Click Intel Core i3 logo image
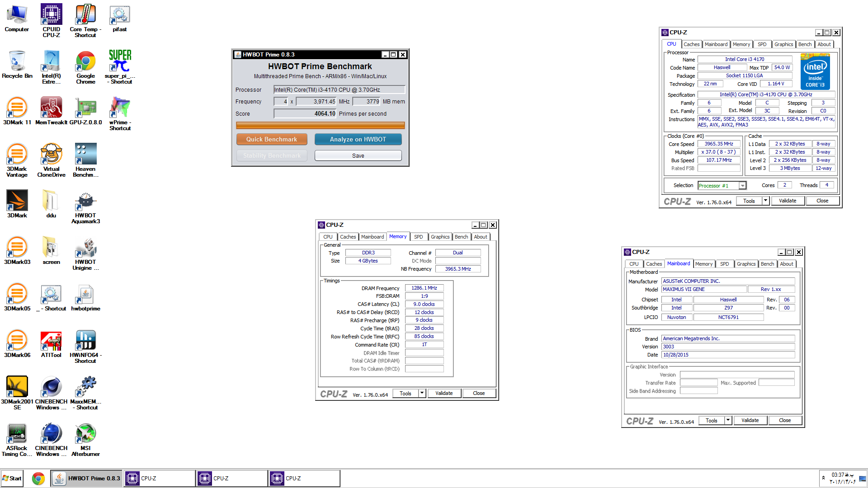 pyautogui.click(x=815, y=71)
